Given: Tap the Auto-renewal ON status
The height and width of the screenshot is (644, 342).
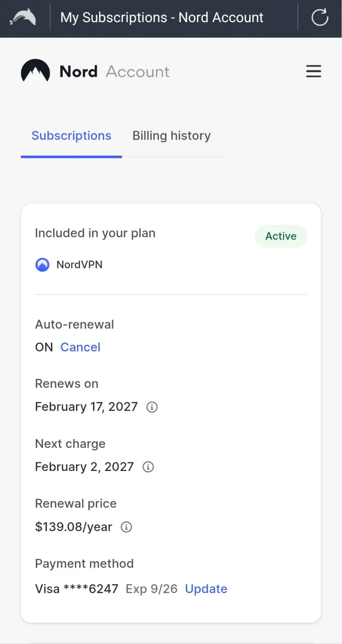Looking at the screenshot, I should 44,347.
